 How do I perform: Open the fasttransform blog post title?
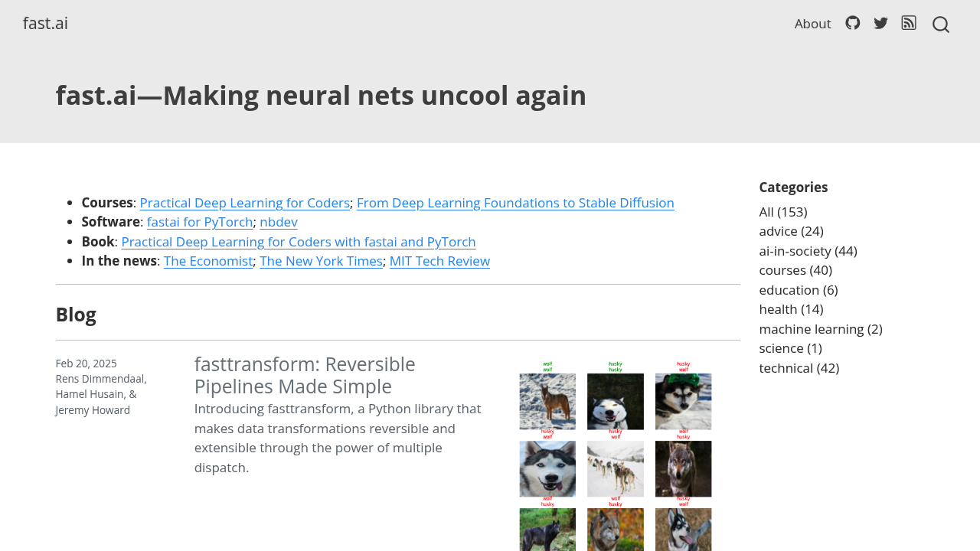[305, 375]
